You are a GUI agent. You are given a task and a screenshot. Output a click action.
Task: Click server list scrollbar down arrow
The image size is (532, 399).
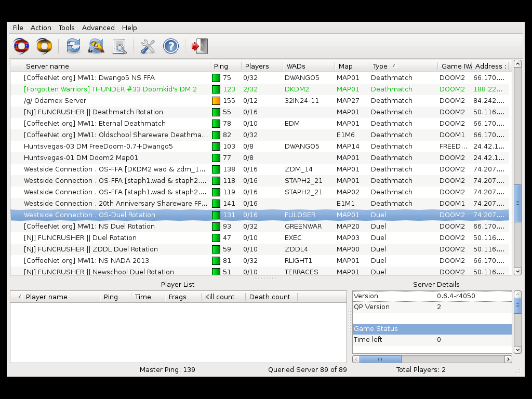[x=517, y=271]
